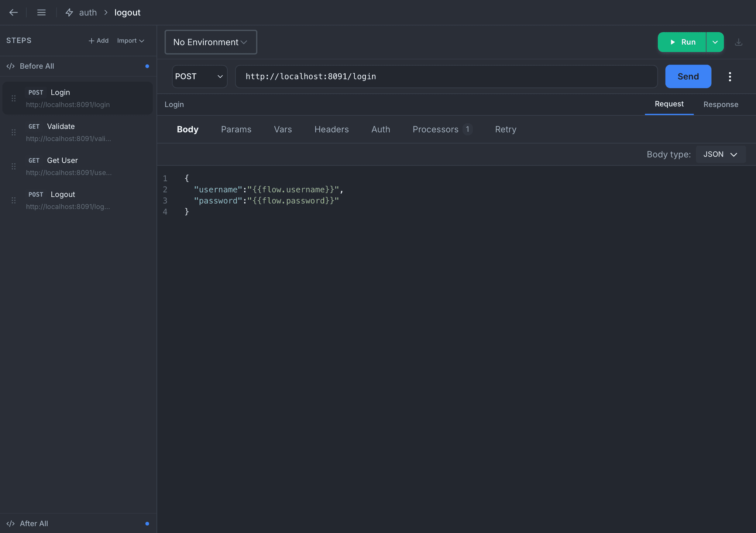This screenshot has width=756, height=533.
Task: Click the Before All code icon
Action: click(10, 66)
